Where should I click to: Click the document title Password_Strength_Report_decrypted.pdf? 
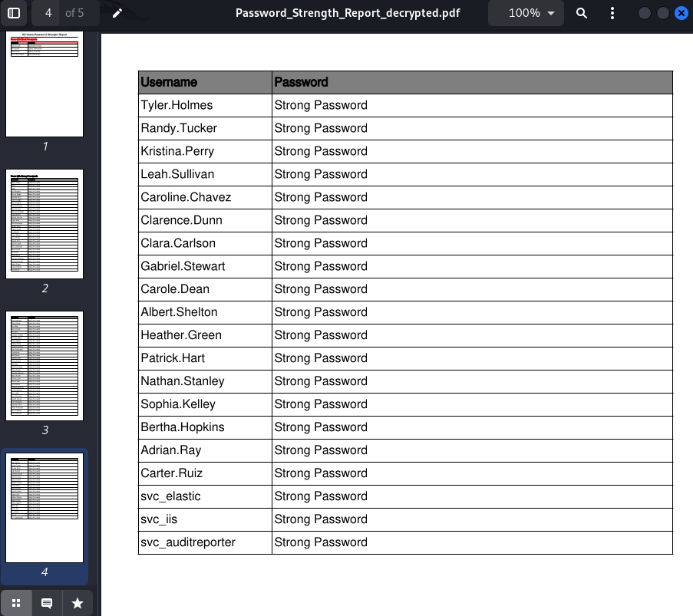click(x=348, y=13)
